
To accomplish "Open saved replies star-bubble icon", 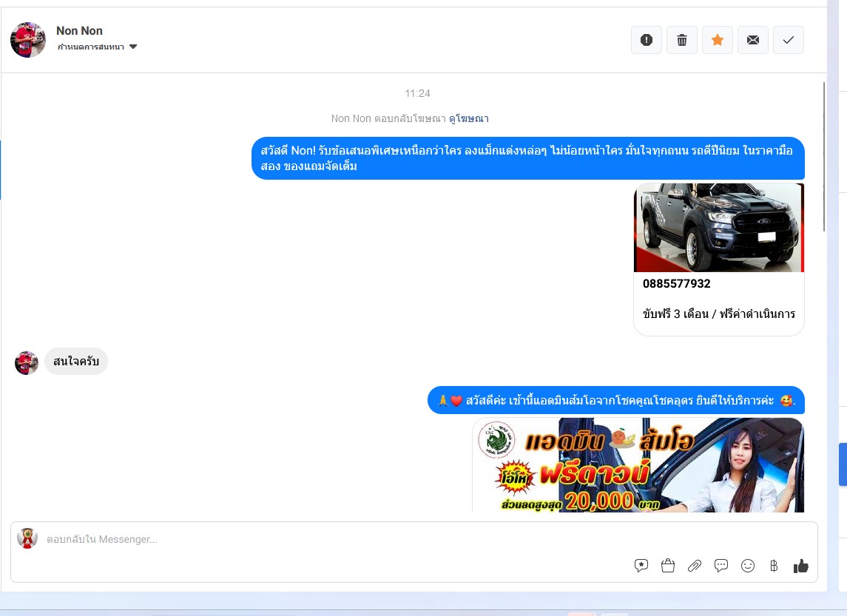I will point(641,566).
